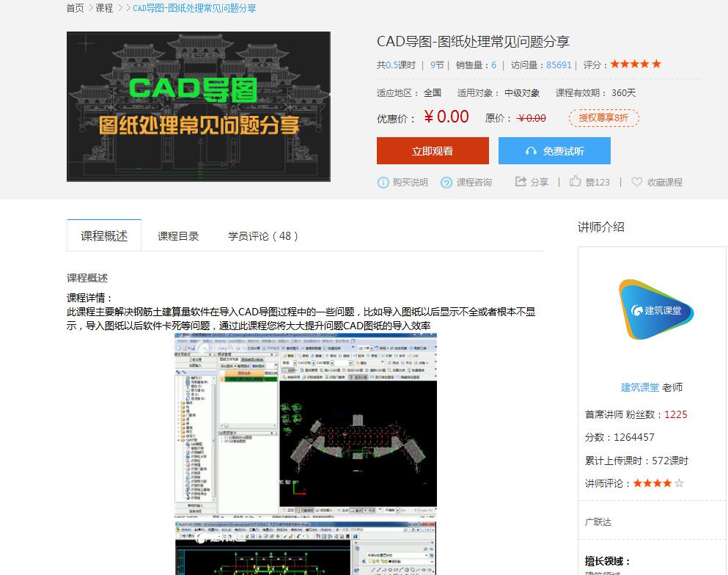Click the 授权尊享8折 discount badge
Image resolution: width=728 pixels, height=575 pixels.
[x=603, y=118]
